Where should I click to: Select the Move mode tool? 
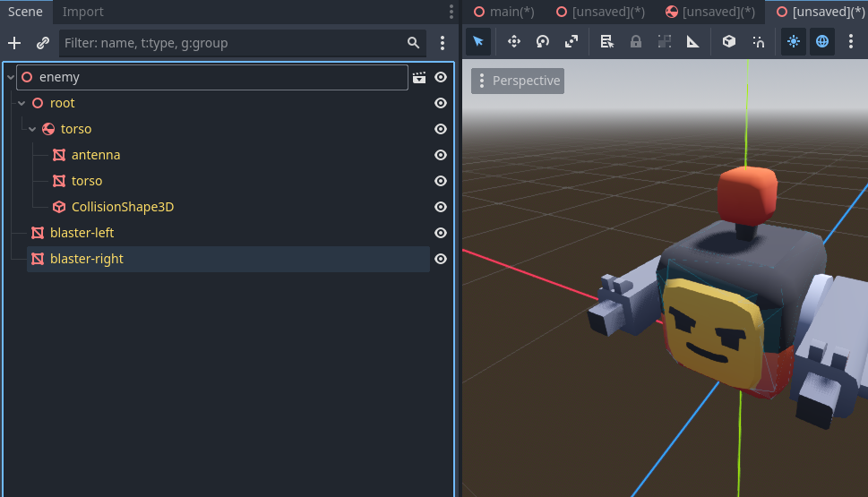(x=514, y=41)
